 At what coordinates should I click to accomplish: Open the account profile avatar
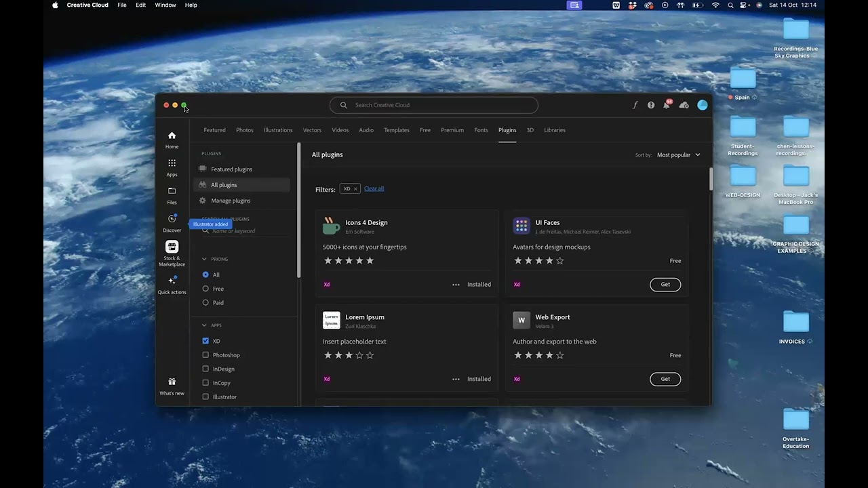point(703,105)
